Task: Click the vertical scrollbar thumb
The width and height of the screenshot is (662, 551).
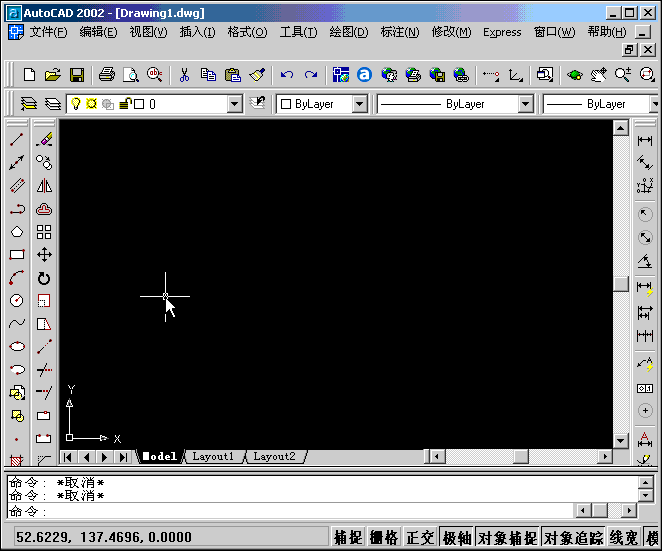Action: coord(621,284)
